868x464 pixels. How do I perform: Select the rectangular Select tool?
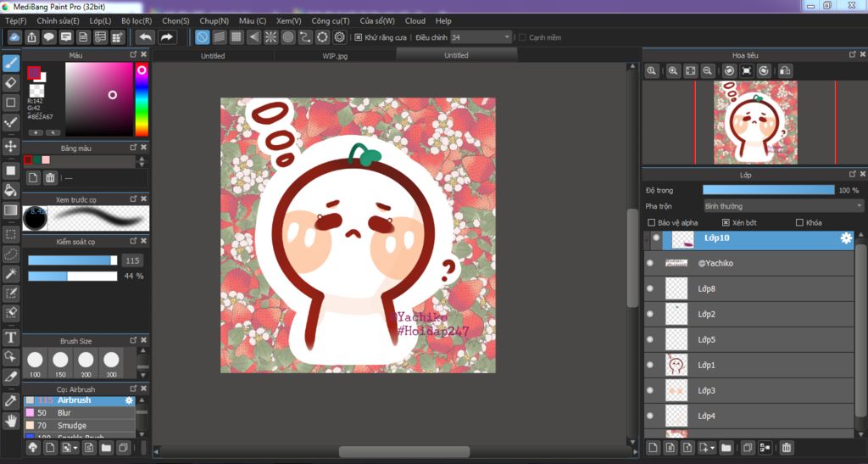10,234
